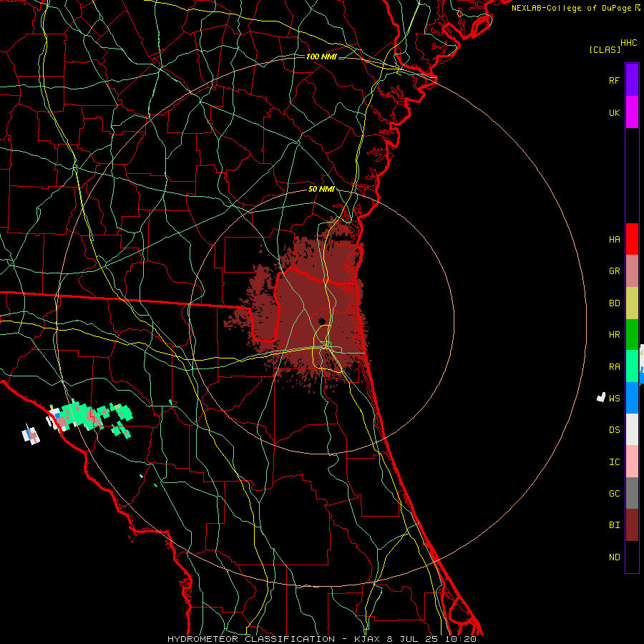The image size is (644, 644).
Task: Click the BI legend label
Action: point(614,525)
